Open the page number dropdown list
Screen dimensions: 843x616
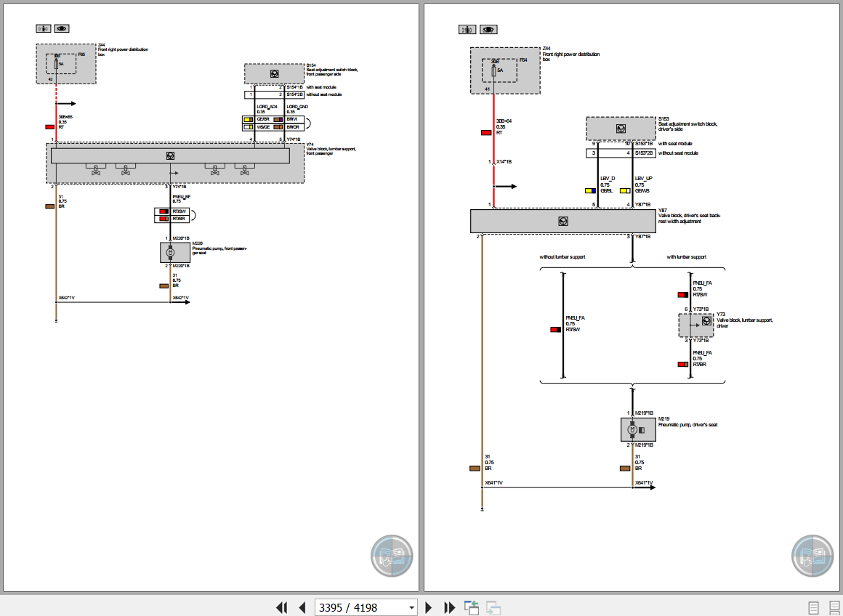coord(412,607)
